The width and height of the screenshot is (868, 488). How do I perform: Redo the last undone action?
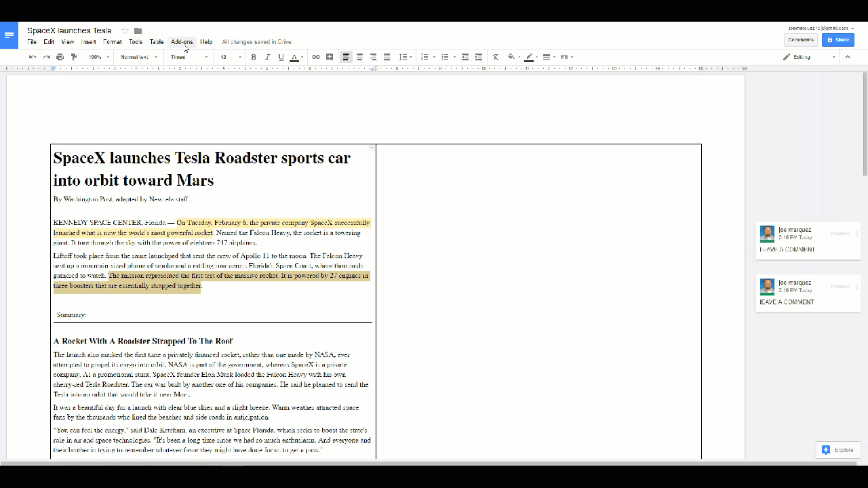[46, 57]
